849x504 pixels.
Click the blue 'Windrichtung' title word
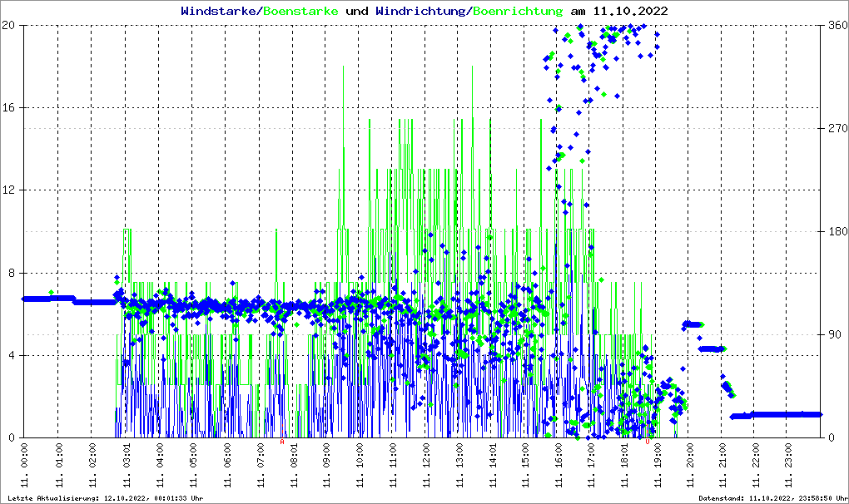click(420, 11)
